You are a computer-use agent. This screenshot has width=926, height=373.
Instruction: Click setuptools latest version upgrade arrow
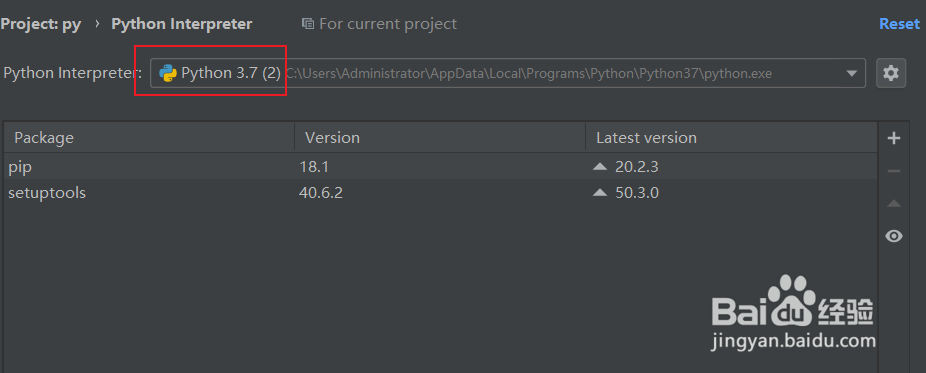coord(600,192)
